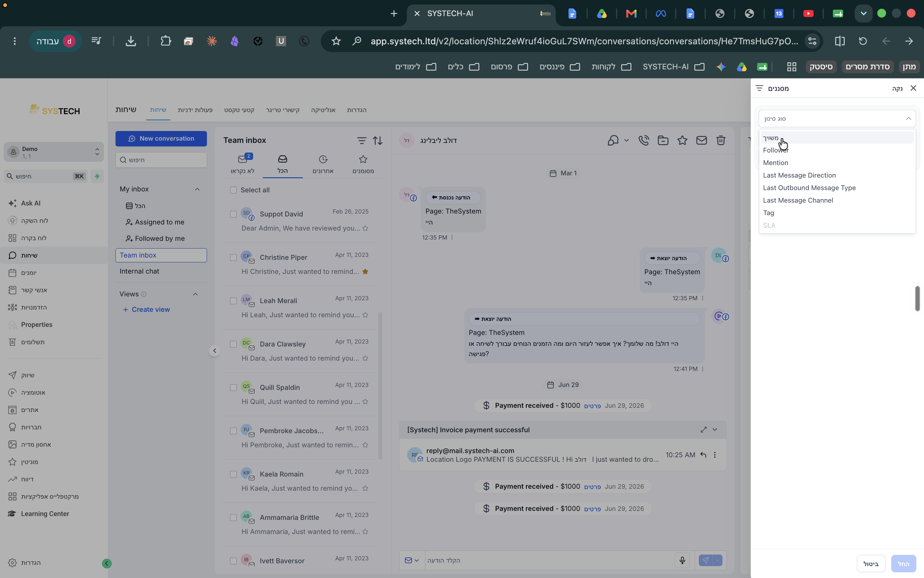The image size is (924, 578).
Task: Expand the invoice email with expand arrows icon
Action: click(x=703, y=430)
